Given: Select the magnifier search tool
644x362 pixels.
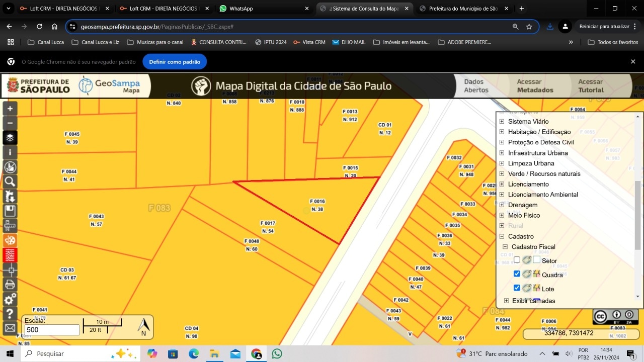Looking at the screenshot, I should coord(10,182).
